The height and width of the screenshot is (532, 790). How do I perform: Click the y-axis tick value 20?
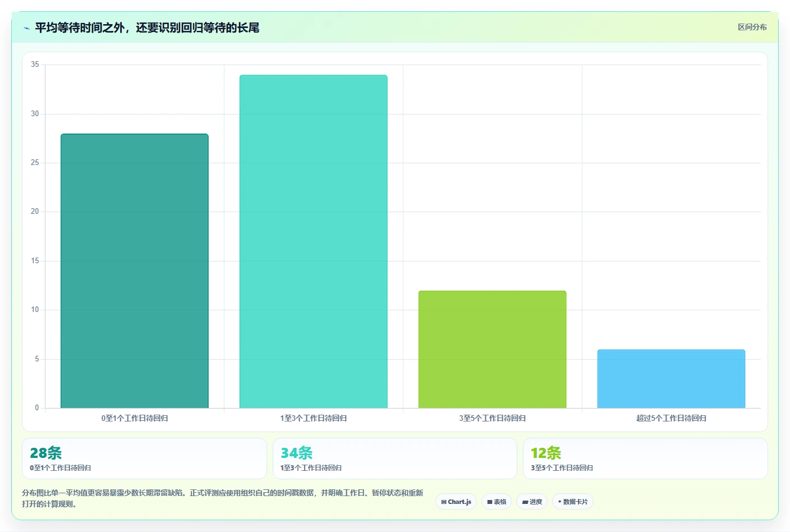[35, 212]
